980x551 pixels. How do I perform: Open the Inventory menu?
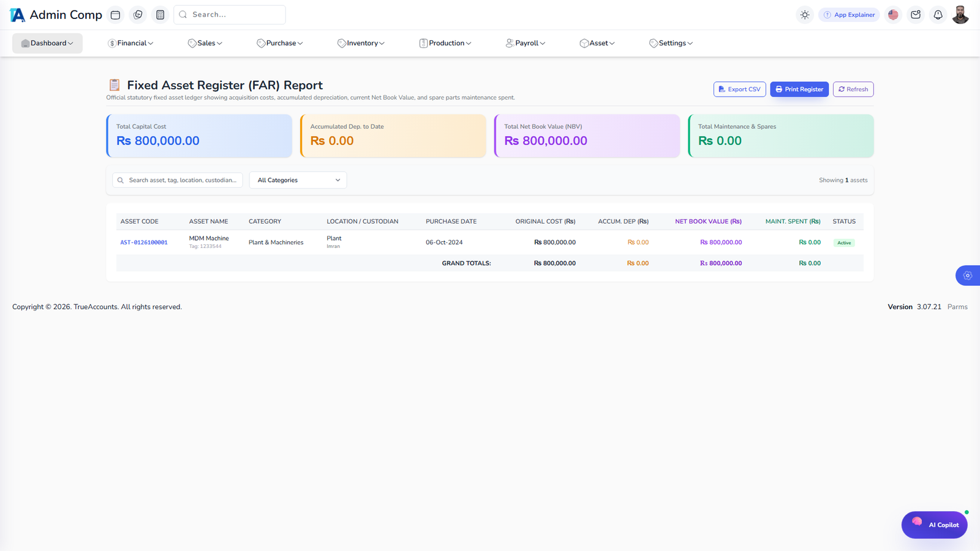tap(361, 43)
